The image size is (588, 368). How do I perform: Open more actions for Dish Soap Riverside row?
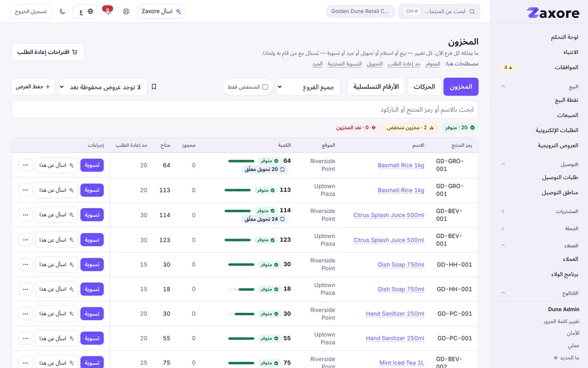26,264
